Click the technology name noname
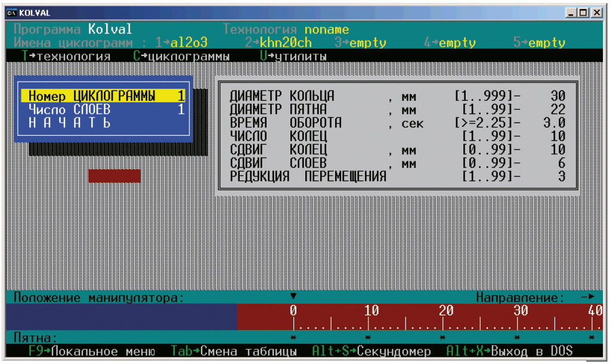 327,30
